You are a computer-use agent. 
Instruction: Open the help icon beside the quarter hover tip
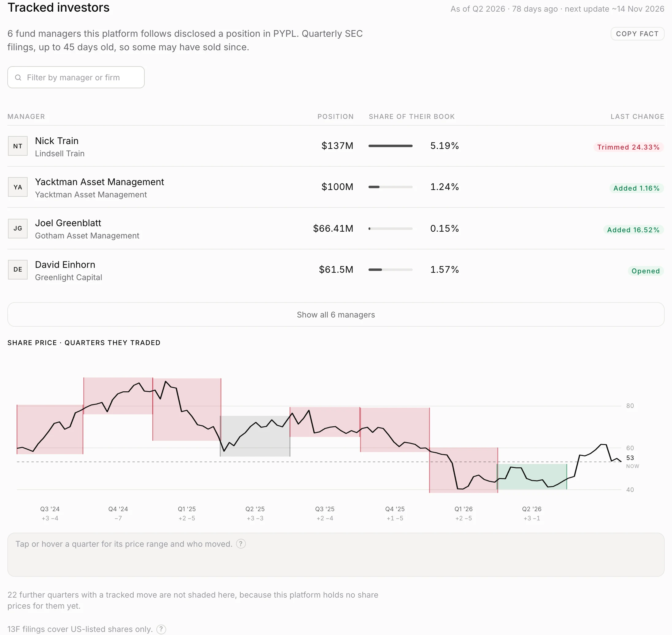(241, 544)
